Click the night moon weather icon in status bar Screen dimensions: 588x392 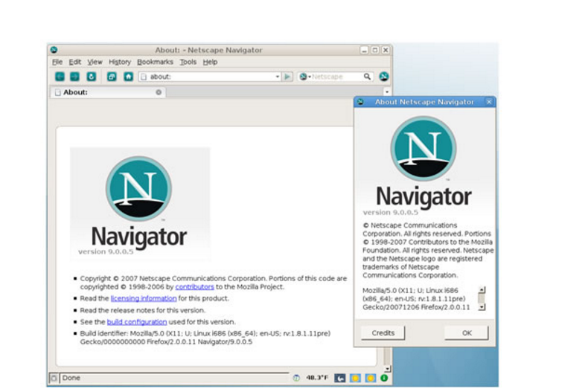[339, 378]
